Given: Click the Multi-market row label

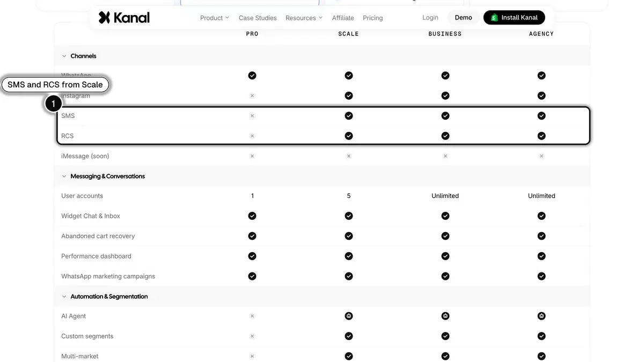Looking at the screenshot, I should pyautogui.click(x=80, y=356).
